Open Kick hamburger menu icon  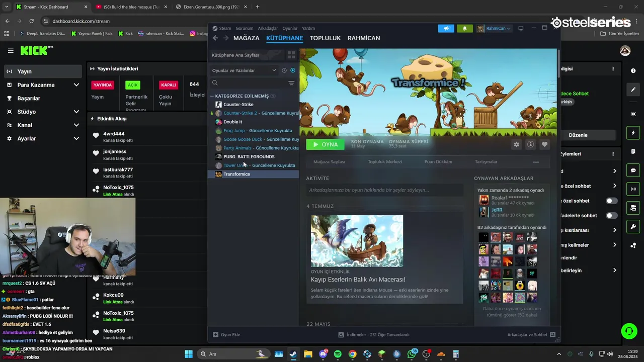11,51
